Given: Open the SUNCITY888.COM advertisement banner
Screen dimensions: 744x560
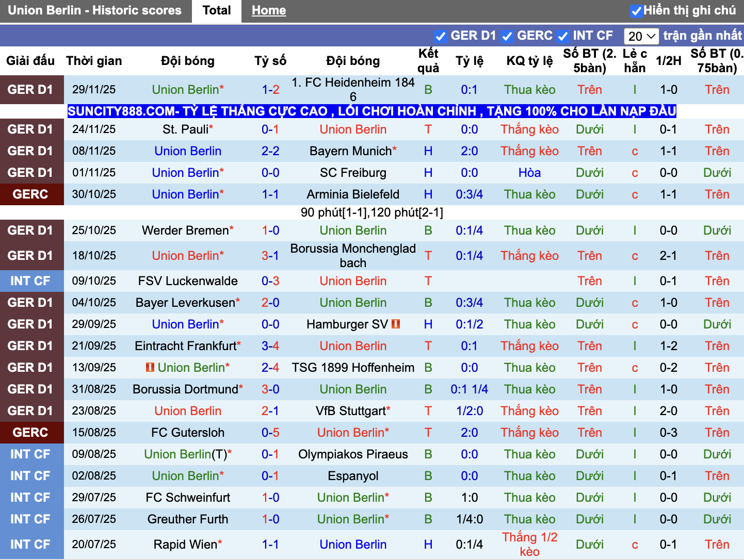Looking at the screenshot, I should (371, 111).
